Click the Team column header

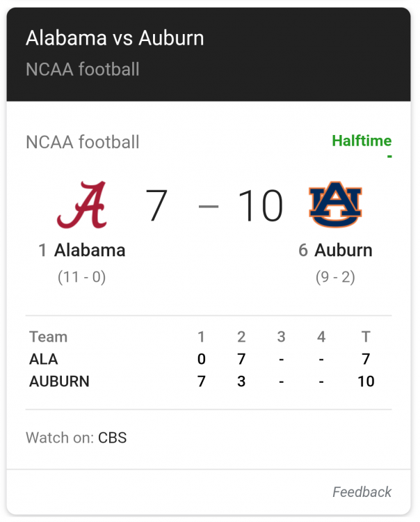[49, 337]
